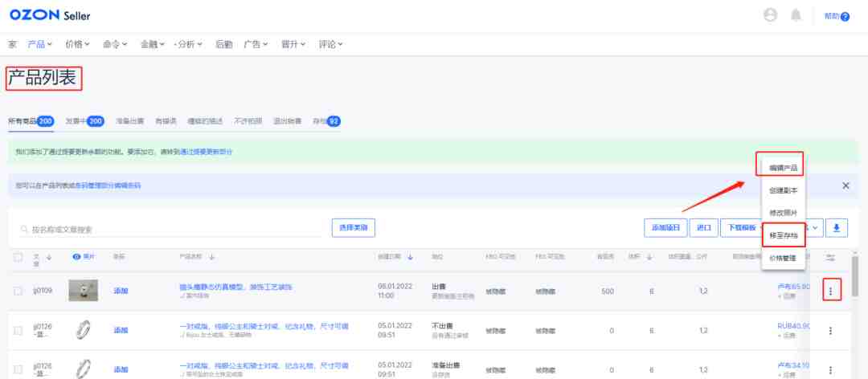Expand the 晋升 navigation dropdown
Screen dimensions: 868x379
pos(293,44)
